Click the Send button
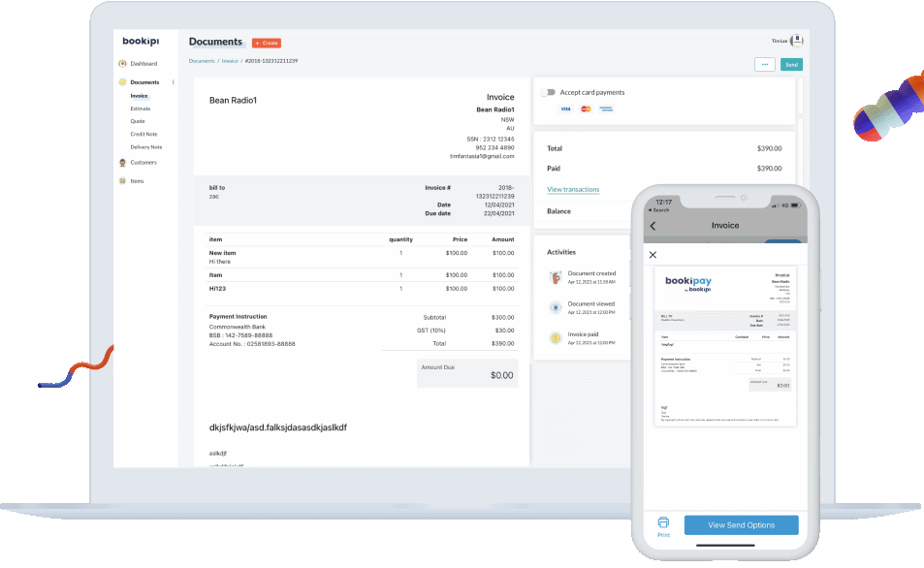This screenshot has height=568, width=924. (x=791, y=64)
